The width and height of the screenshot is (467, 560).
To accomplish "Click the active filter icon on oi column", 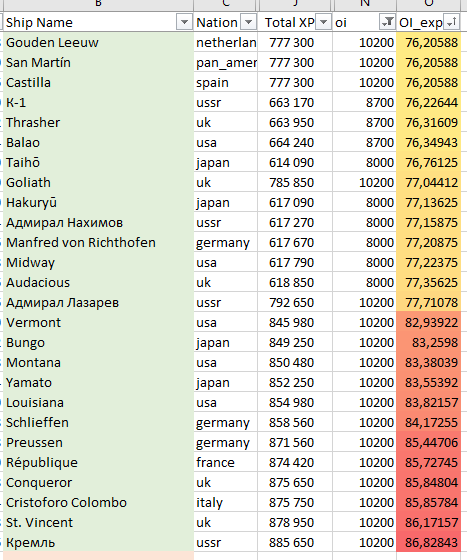I will [387, 22].
